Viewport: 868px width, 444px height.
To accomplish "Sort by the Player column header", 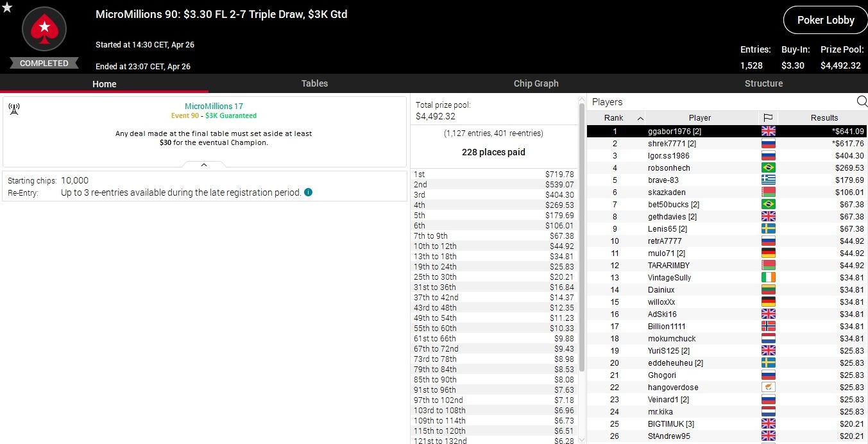I will (x=699, y=117).
